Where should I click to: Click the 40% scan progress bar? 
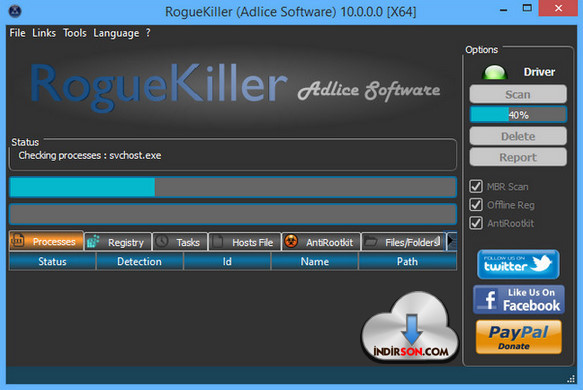tap(518, 115)
